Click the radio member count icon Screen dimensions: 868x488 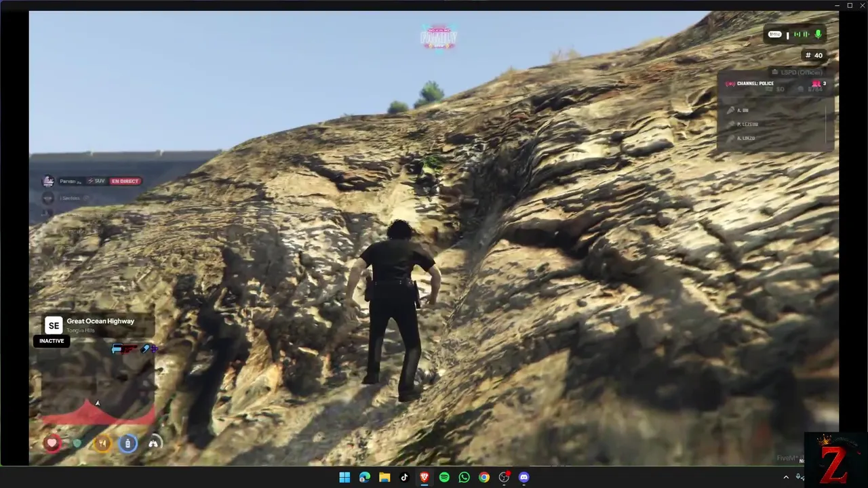point(816,83)
